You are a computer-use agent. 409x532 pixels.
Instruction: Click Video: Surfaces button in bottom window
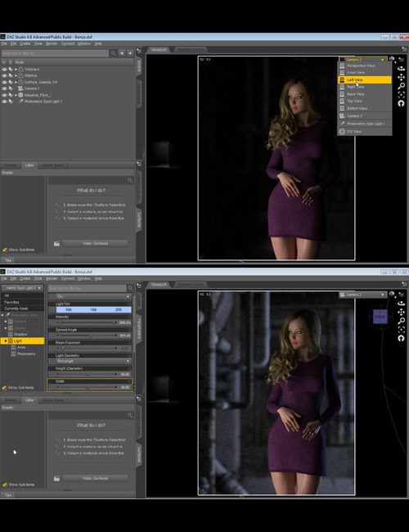coord(95,479)
